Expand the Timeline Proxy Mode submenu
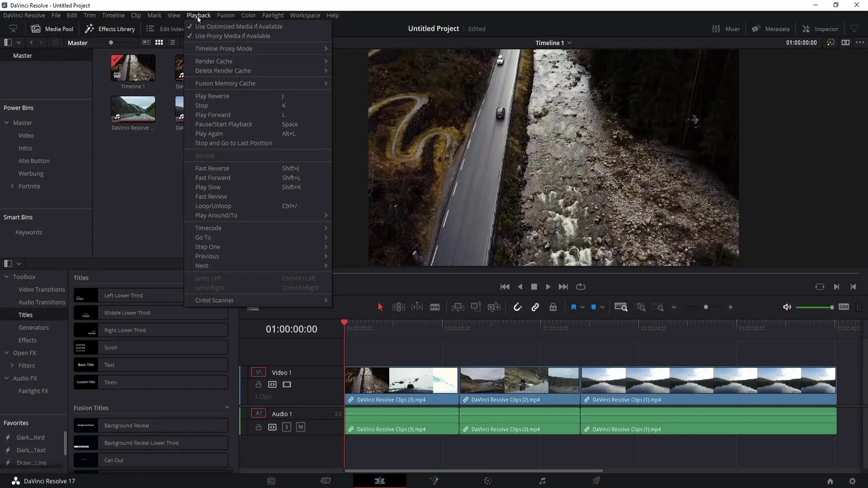The image size is (868, 488). coord(224,48)
